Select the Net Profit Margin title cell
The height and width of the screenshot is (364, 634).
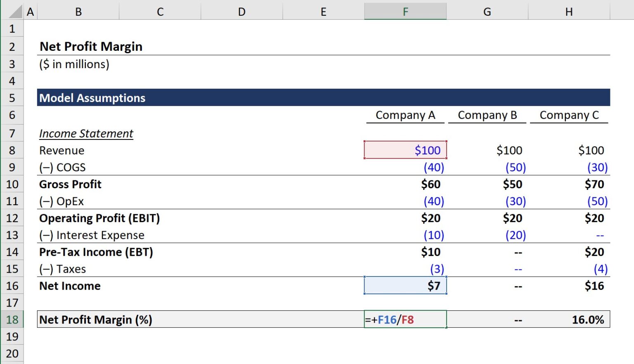[91, 46]
